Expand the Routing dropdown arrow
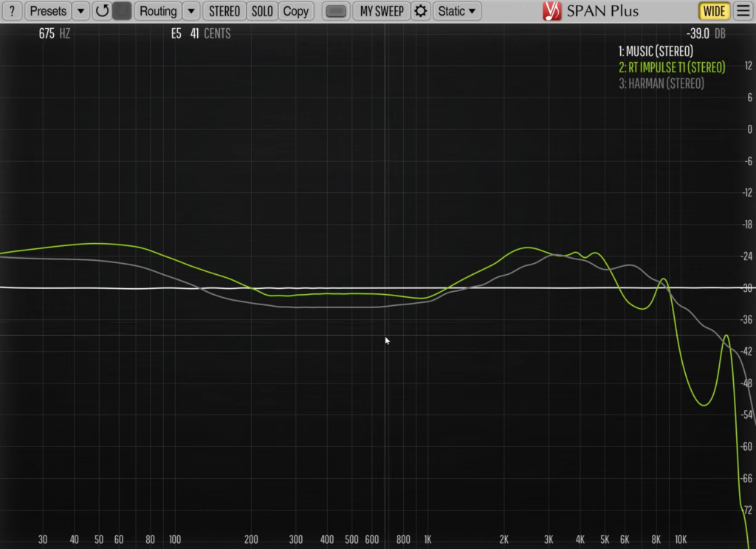 [191, 10]
